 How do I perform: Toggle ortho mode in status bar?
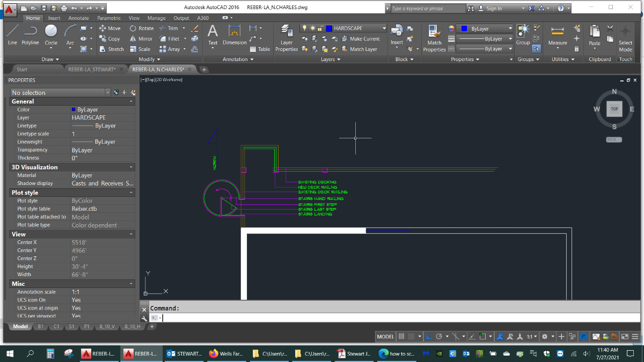point(429,336)
